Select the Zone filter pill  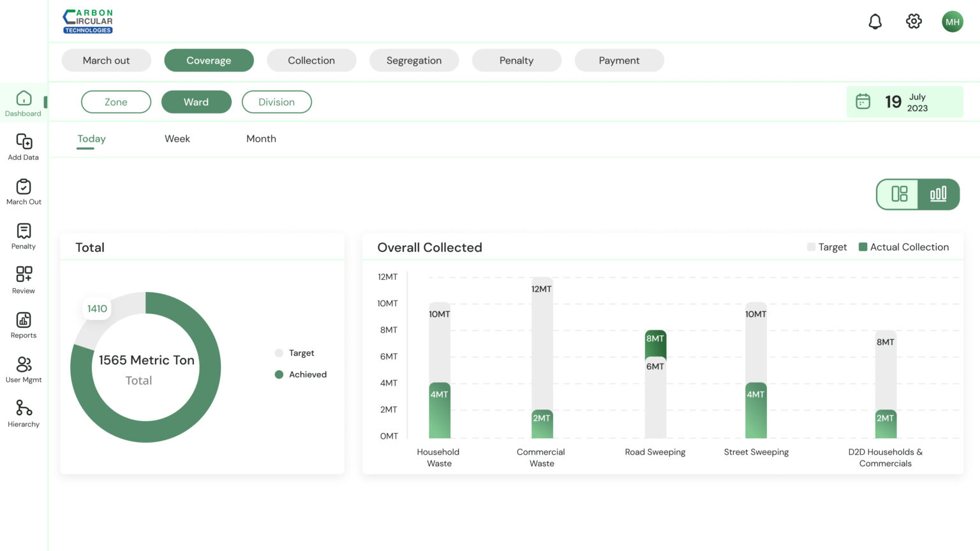[116, 102]
